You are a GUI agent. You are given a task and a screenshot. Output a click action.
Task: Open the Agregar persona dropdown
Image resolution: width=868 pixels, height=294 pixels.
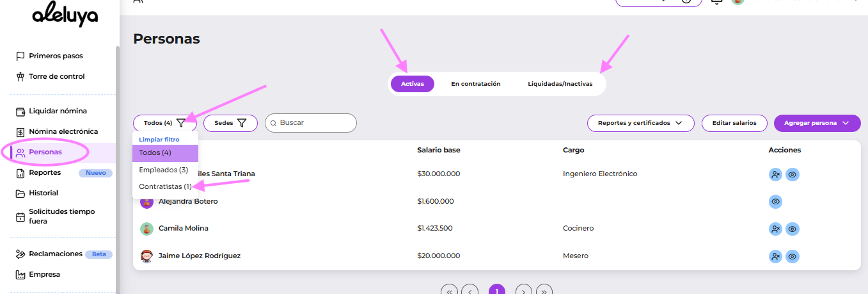pyautogui.click(x=817, y=123)
